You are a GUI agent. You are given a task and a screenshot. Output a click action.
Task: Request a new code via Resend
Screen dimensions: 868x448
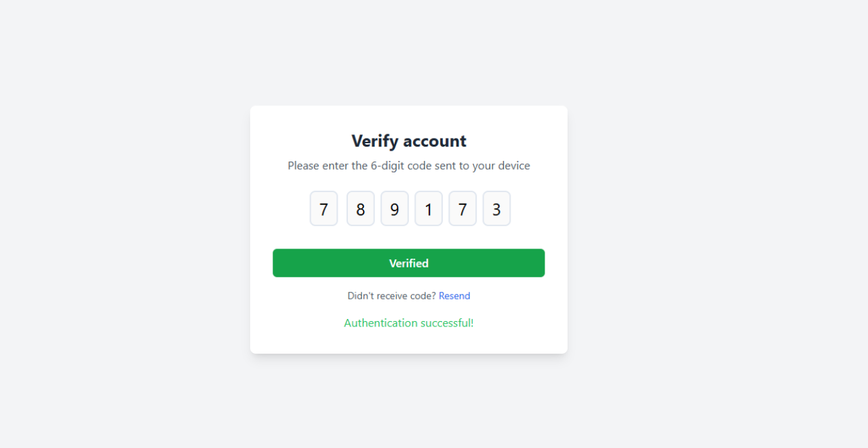click(x=454, y=296)
